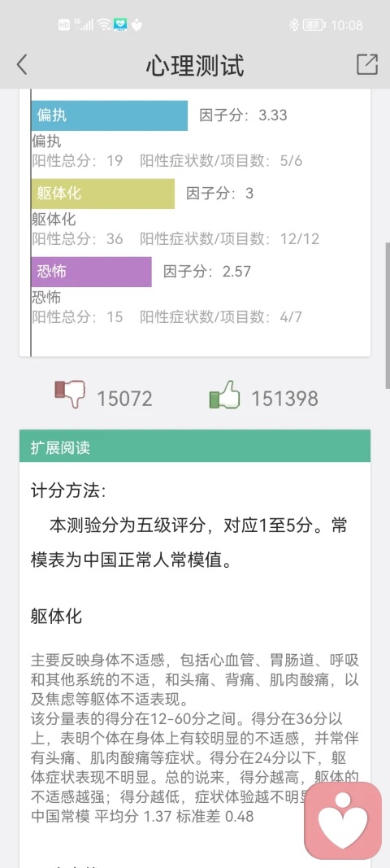
Task: Tap the 躯体化 heading in extended reading
Action: pos(56,616)
